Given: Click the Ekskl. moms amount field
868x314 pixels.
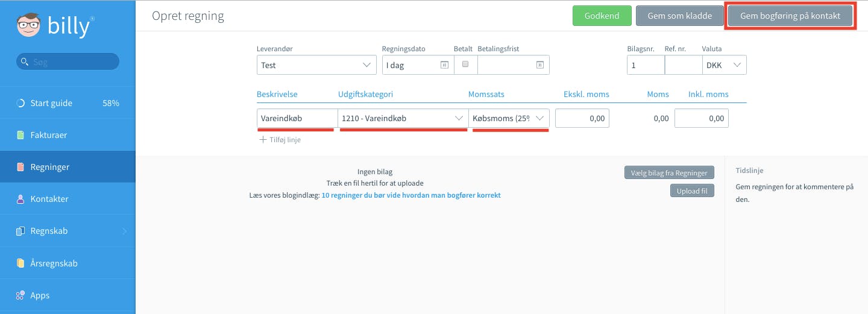Looking at the screenshot, I should coord(582,118).
